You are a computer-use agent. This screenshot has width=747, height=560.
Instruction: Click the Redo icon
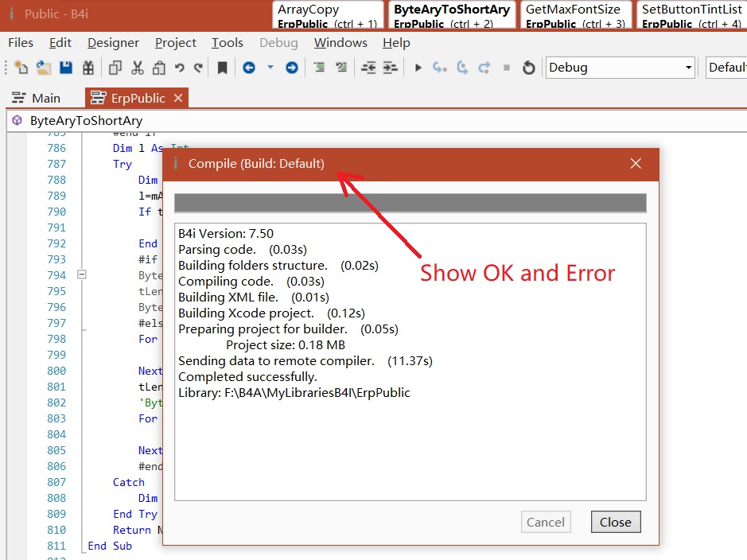[197, 68]
